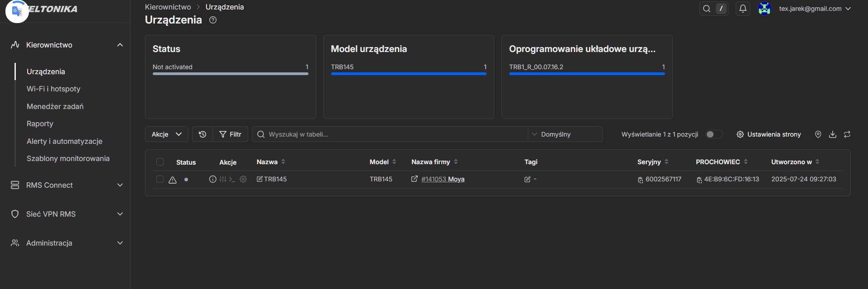
Task: Open Menedżer zadań in the sidebar
Action: 55,106
